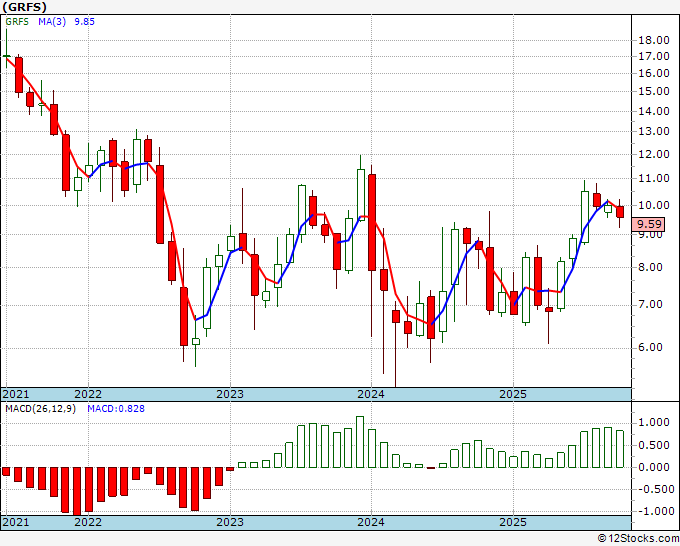Click the 16.00 price axis label

pyautogui.click(x=654, y=73)
